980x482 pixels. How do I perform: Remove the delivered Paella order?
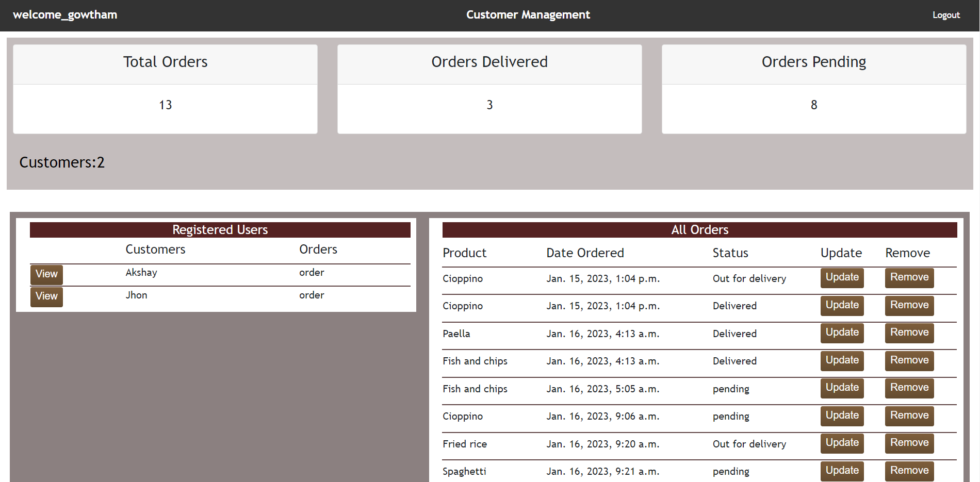click(x=909, y=333)
